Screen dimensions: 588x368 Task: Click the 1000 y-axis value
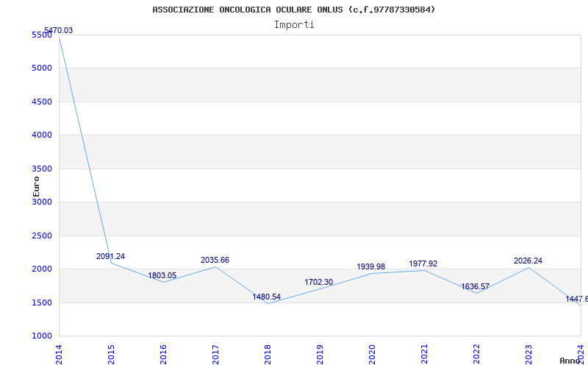point(41,336)
